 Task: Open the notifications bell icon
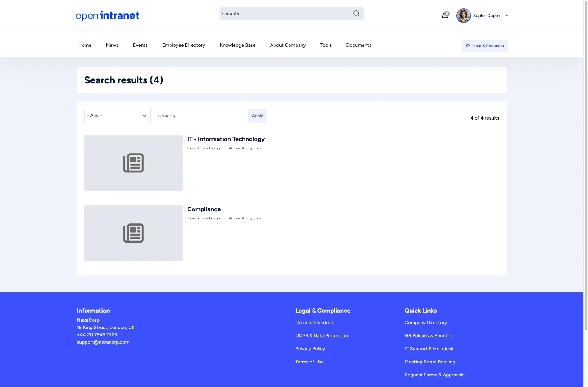click(445, 15)
